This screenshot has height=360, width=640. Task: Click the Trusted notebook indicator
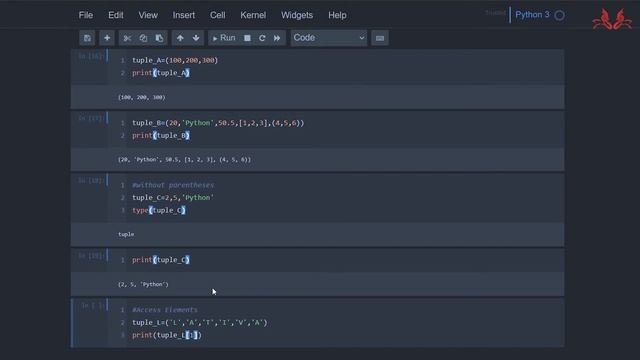point(495,13)
